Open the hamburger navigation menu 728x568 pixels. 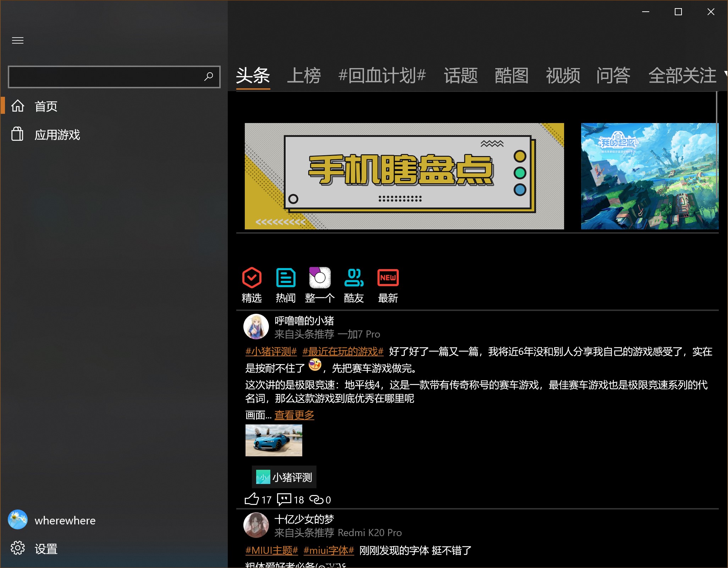point(18,40)
